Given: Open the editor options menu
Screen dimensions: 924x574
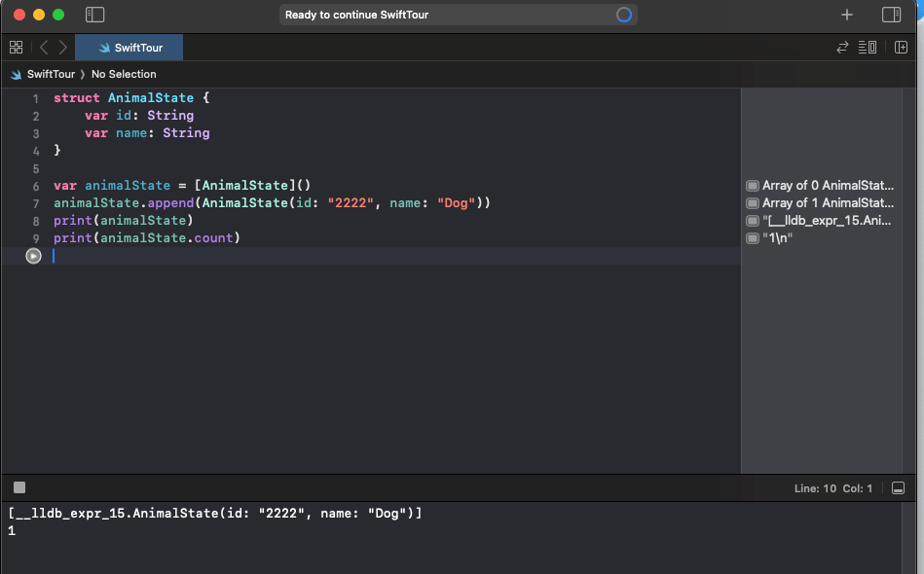Looking at the screenshot, I should [867, 48].
